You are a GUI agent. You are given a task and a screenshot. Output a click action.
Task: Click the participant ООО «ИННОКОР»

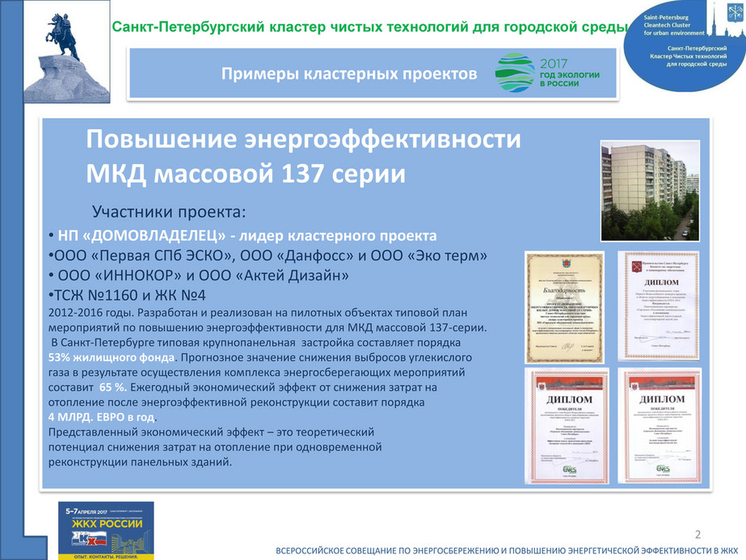tap(120, 276)
